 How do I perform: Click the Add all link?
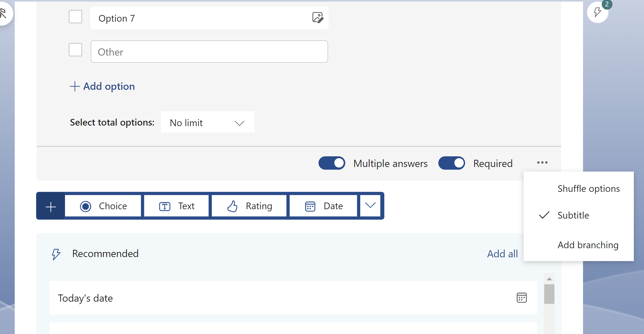502,254
